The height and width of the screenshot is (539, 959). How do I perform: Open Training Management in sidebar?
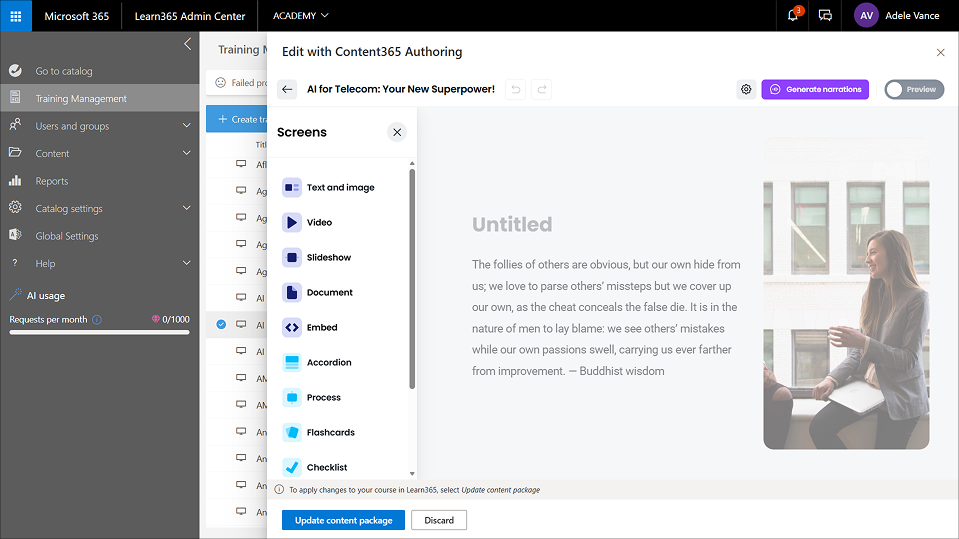click(81, 99)
